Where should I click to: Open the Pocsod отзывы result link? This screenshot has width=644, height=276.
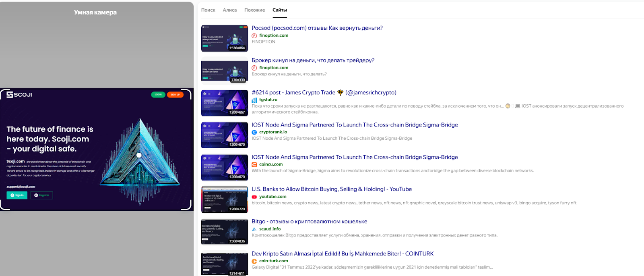pos(317,28)
